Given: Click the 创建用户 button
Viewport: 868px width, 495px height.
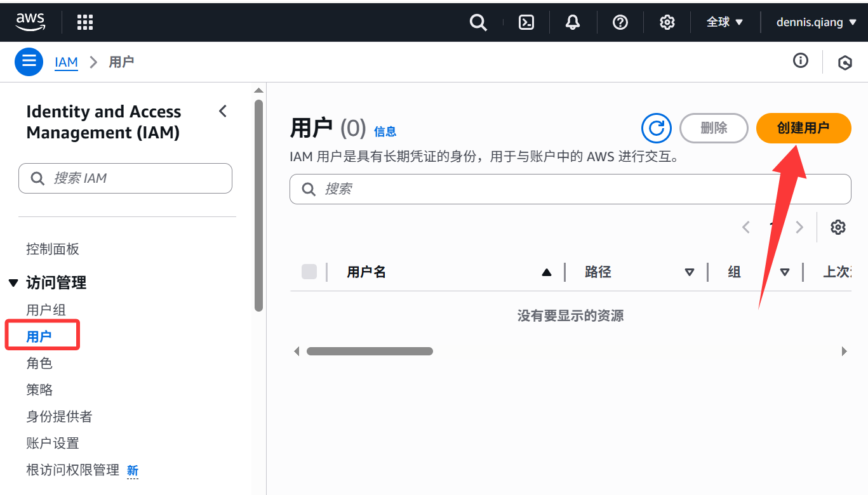Looking at the screenshot, I should 803,128.
